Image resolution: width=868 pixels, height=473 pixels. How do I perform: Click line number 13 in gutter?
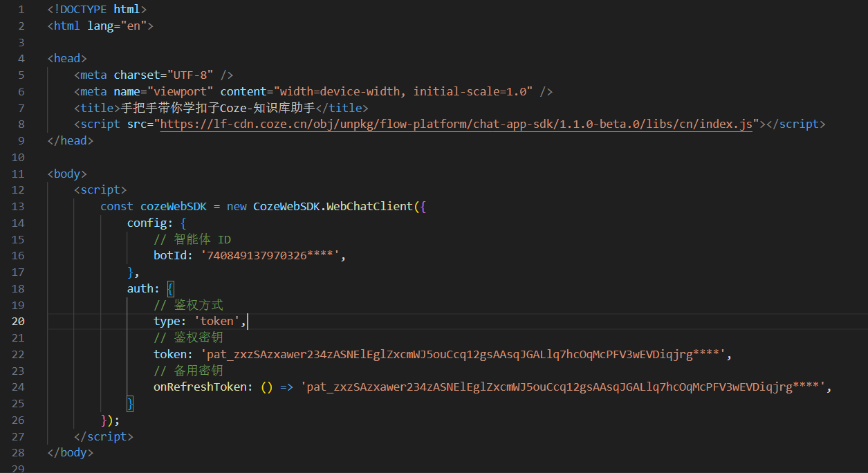tap(18, 207)
